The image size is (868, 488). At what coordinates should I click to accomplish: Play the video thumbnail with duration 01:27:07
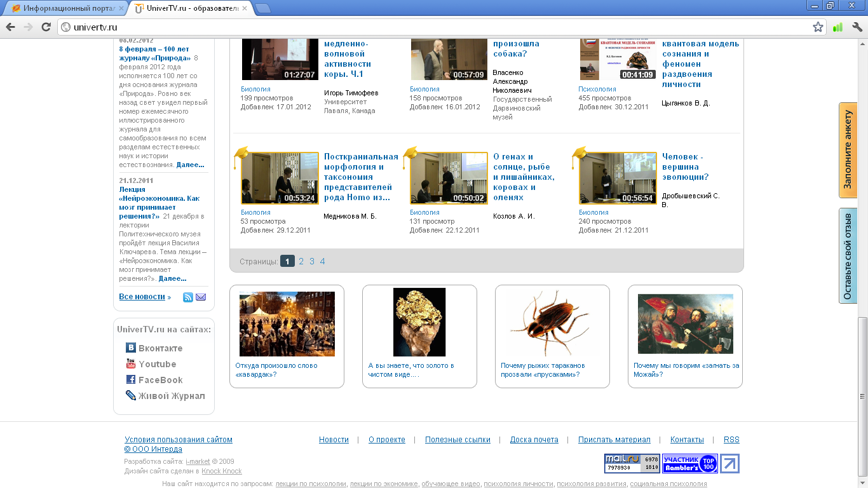click(280, 59)
